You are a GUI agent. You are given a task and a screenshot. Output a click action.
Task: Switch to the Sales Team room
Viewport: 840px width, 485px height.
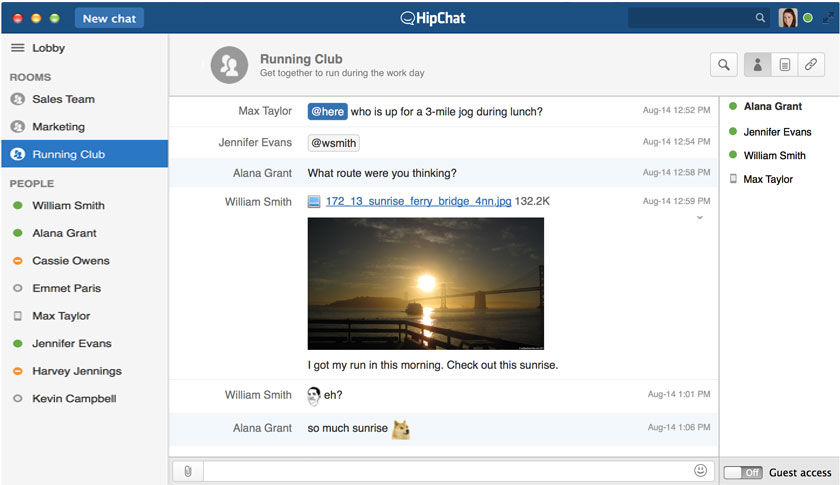tap(63, 99)
